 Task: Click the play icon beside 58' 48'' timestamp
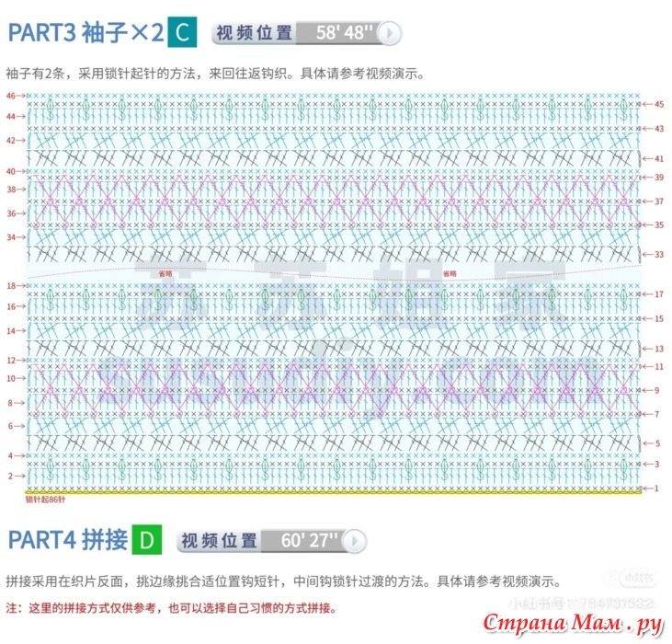(x=390, y=34)
